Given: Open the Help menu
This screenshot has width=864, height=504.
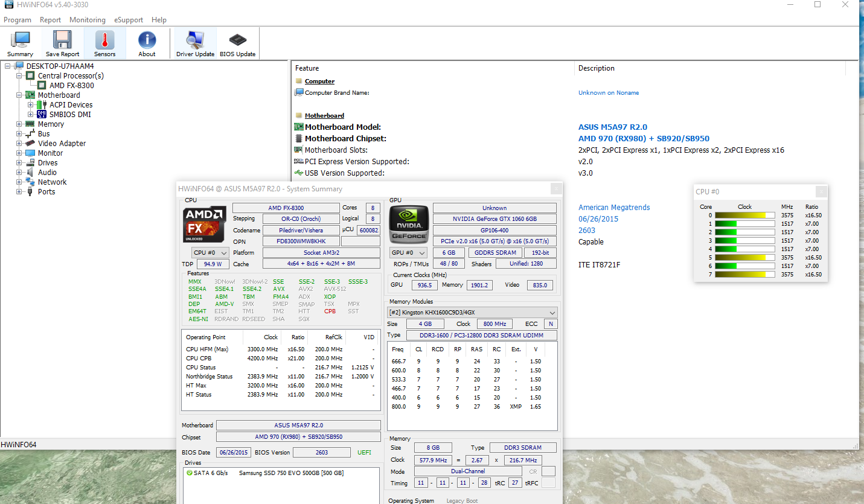Looking at the screenshot, I should (159, 20).
